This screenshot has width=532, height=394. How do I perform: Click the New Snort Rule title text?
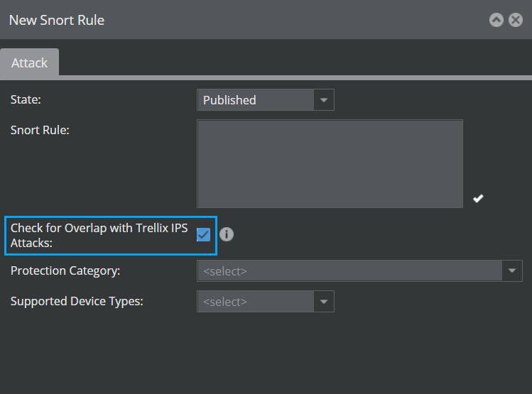click(57, 21)
